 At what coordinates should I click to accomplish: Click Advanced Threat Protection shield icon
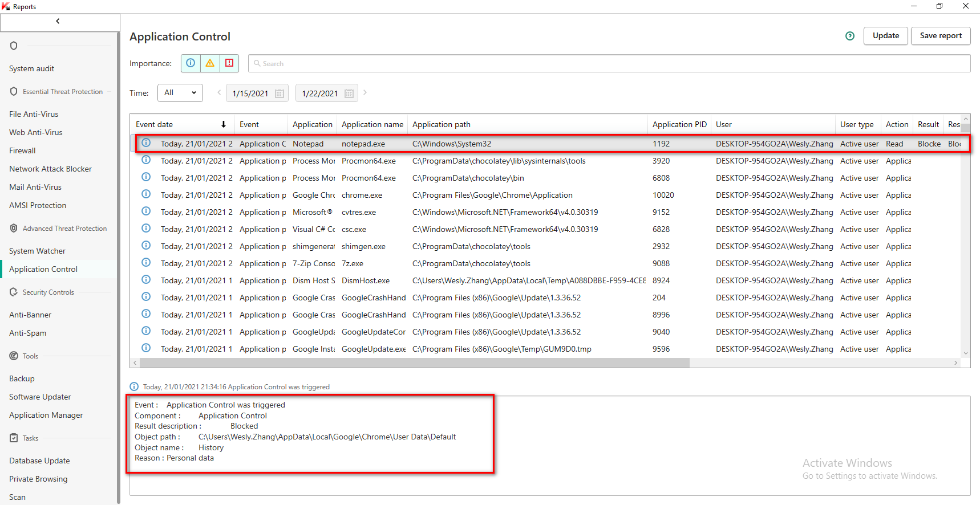(14, 228)
